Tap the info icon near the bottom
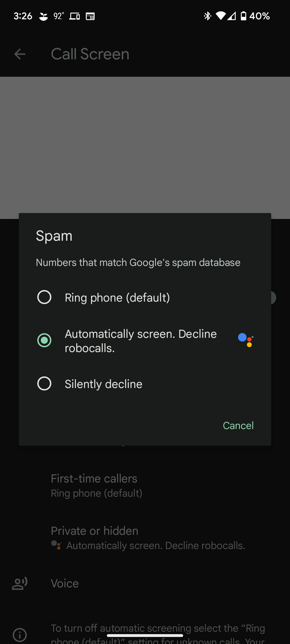290x644 pixels. coord(19,635)
